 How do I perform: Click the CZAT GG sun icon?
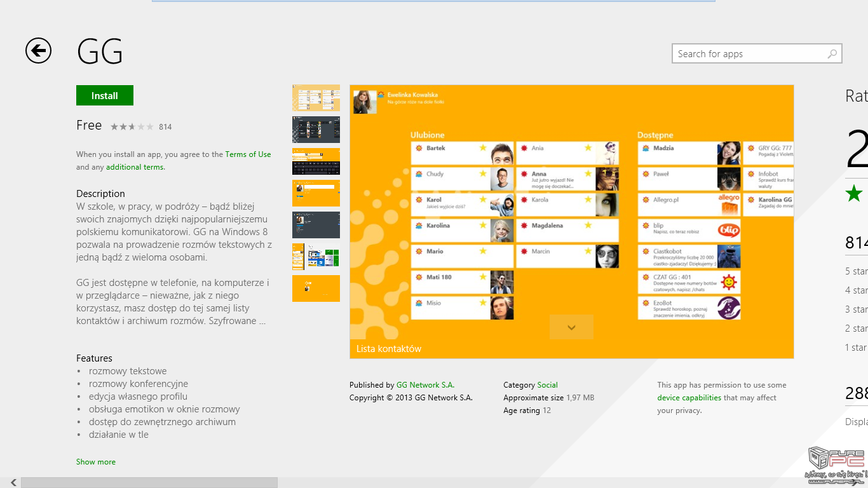point(729,282)
